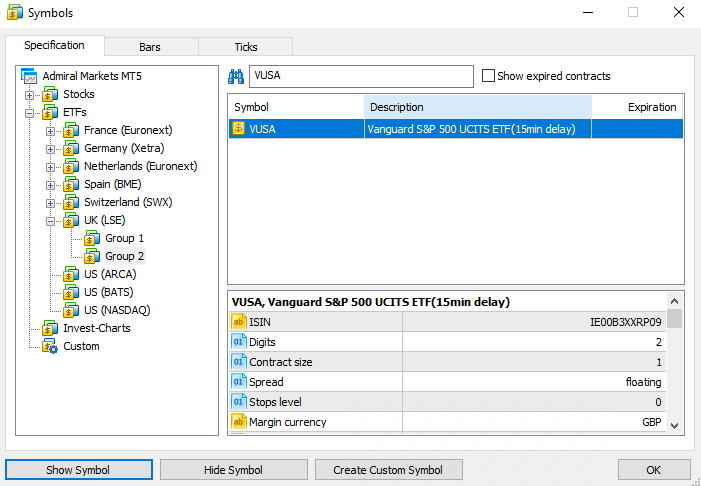Enable Show expired contracts checkbox
The height and width of the screenshot is (486, 701).
[488, 76]
